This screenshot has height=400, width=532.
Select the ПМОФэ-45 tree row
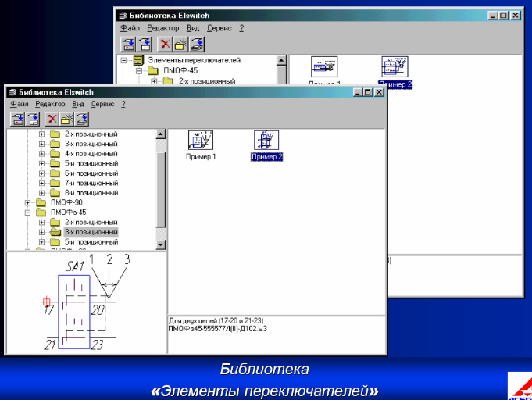coord(68,212)
